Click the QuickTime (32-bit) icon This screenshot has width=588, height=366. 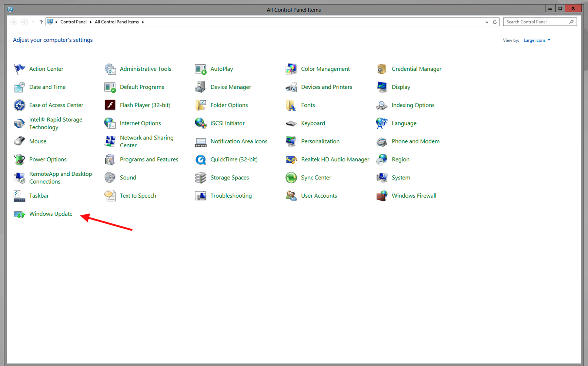point(200,160)
